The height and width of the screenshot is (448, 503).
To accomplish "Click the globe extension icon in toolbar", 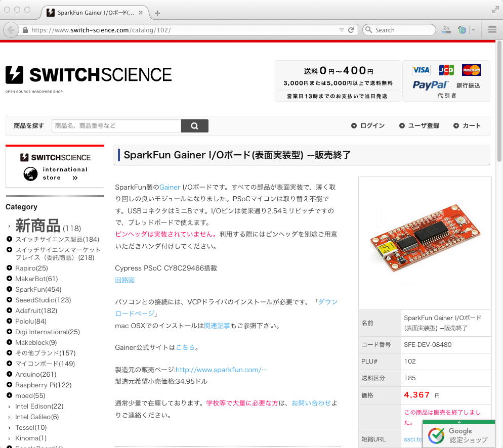I will point(462,30).
